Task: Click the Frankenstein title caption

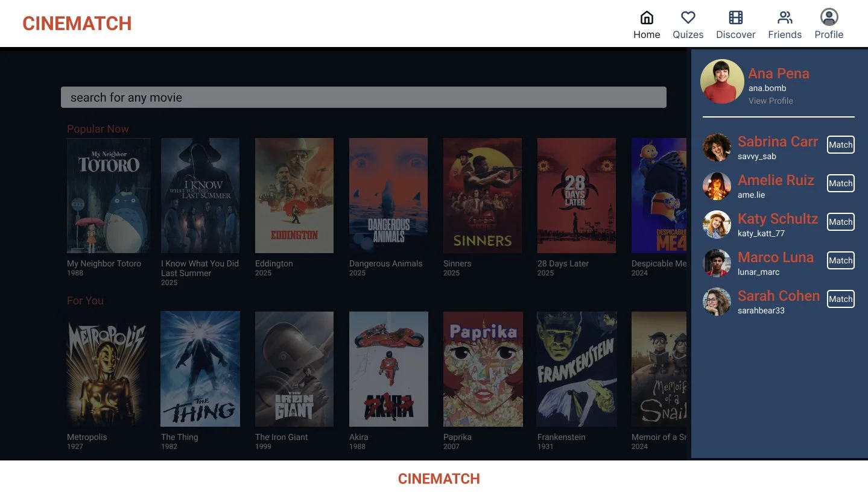Action: click(562, 437)
